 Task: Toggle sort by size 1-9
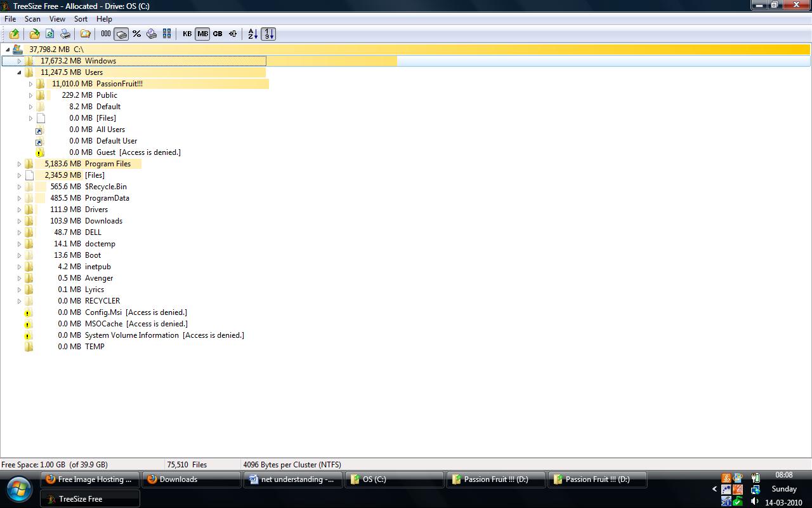[268, 34]
